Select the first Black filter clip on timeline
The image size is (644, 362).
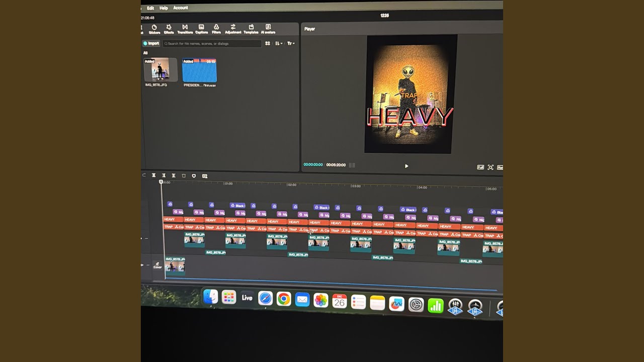click(237, 206)
